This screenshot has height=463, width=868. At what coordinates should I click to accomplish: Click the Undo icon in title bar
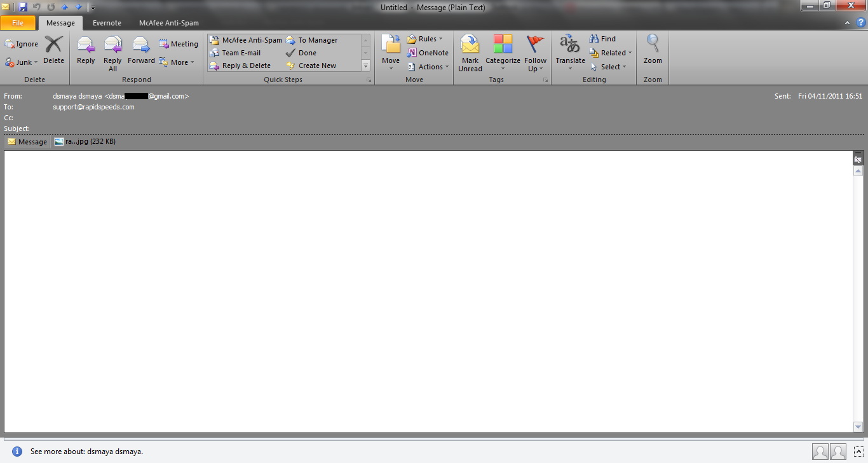click(x=36, y=7)
